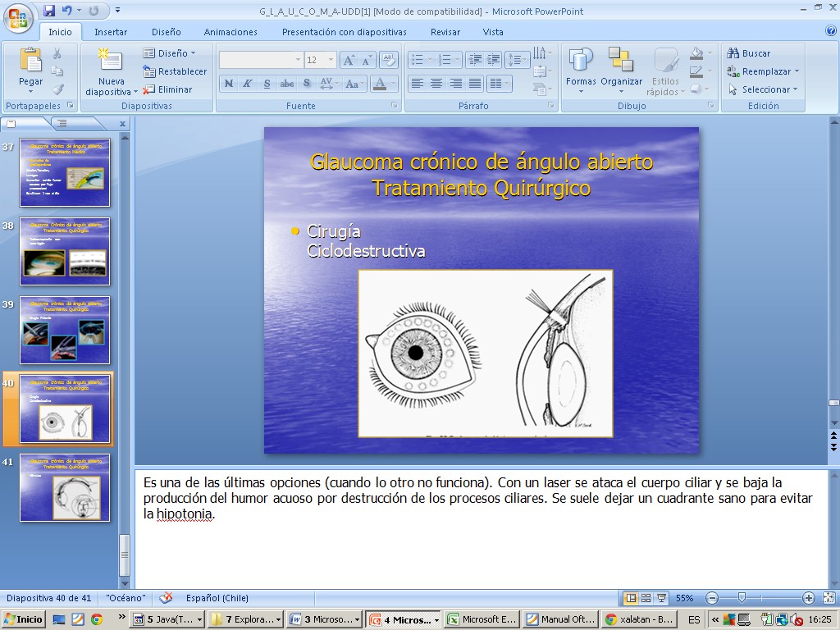The width and height of the screenshot is (840, 630).
Task: Click the Restablecer button
Action: [x=175, y=71]
